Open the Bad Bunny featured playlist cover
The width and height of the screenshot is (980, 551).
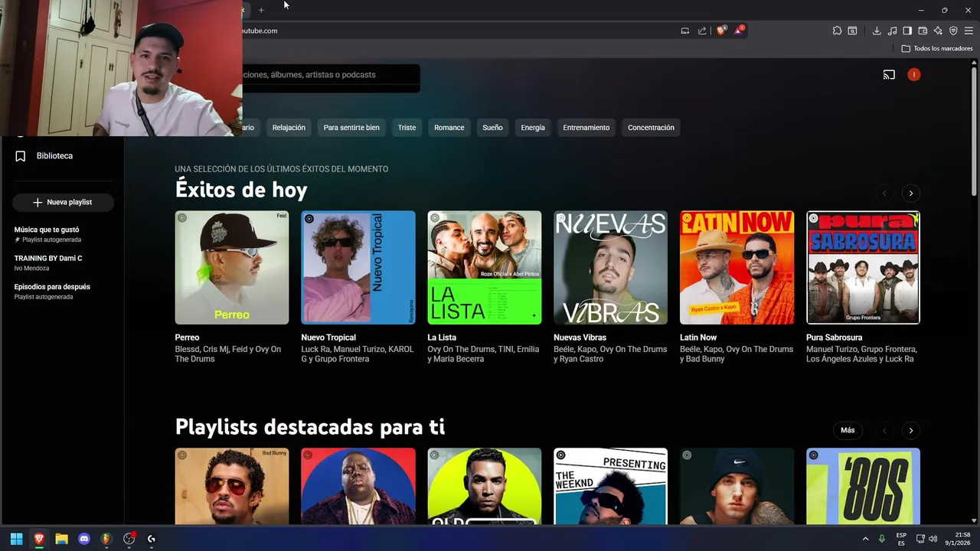(232, 487)
